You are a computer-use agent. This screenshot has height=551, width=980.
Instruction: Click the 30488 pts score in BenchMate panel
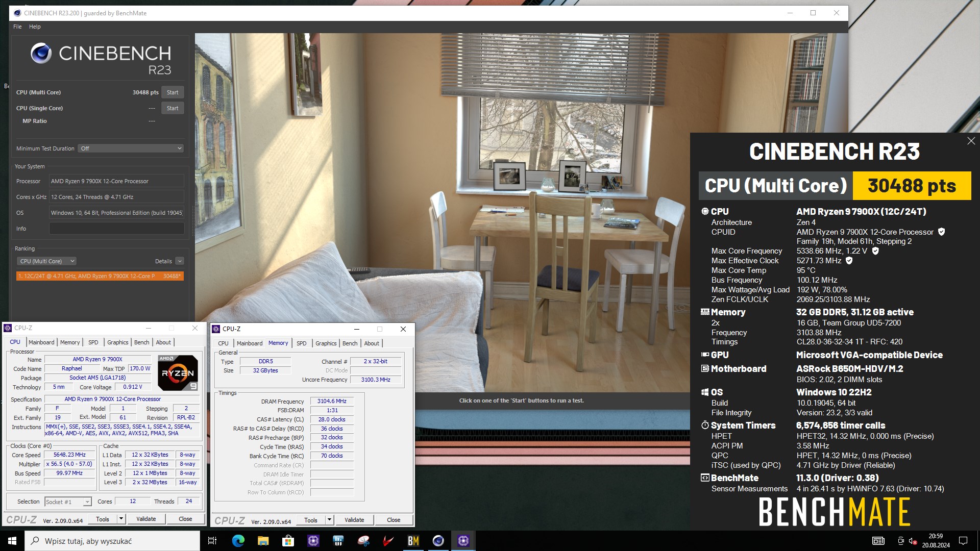click(x=912, y=186)
